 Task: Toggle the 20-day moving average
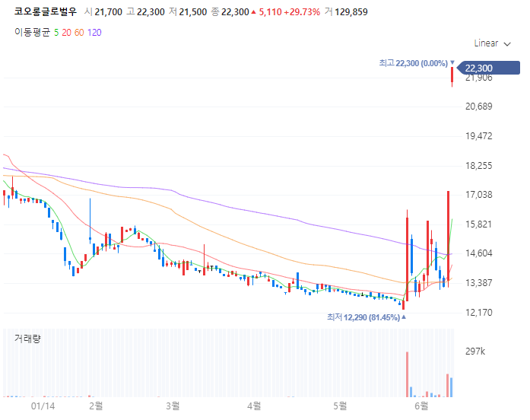coord(67,33)
